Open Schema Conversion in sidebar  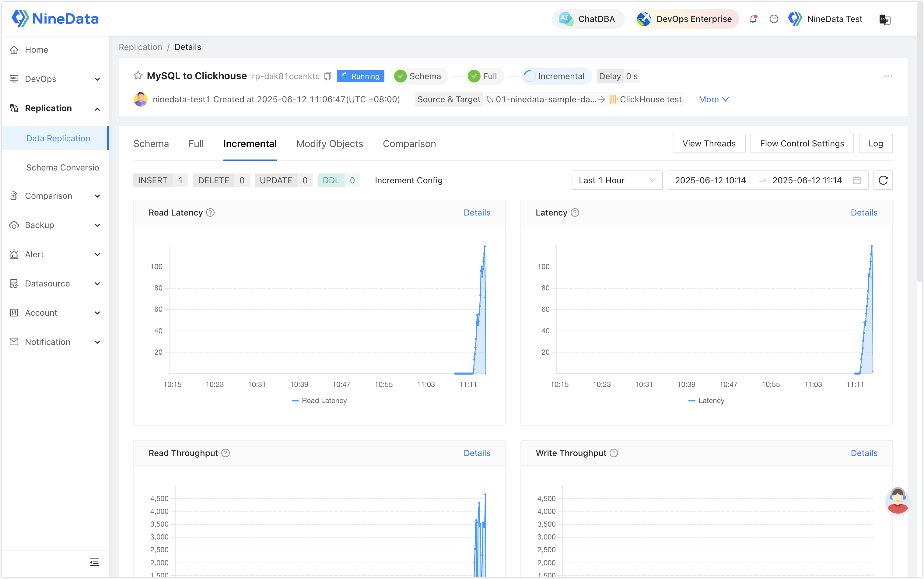click(x=63, y=167)
